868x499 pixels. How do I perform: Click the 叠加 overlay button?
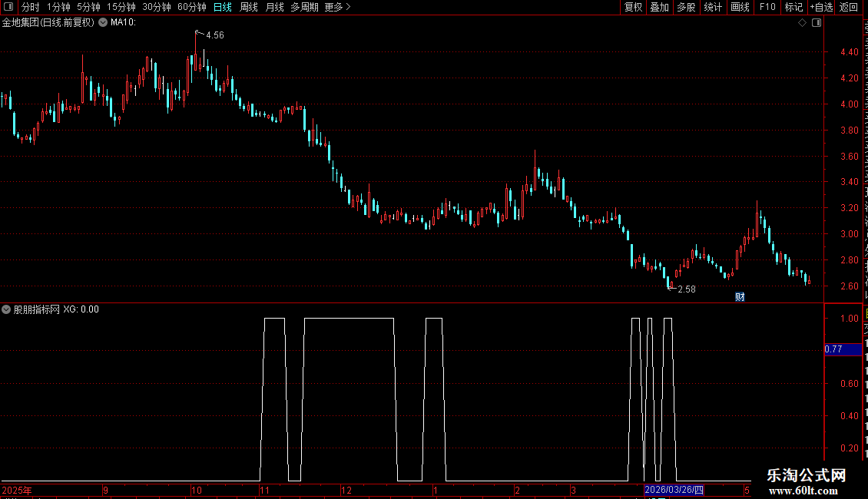(x=660, y=7)
